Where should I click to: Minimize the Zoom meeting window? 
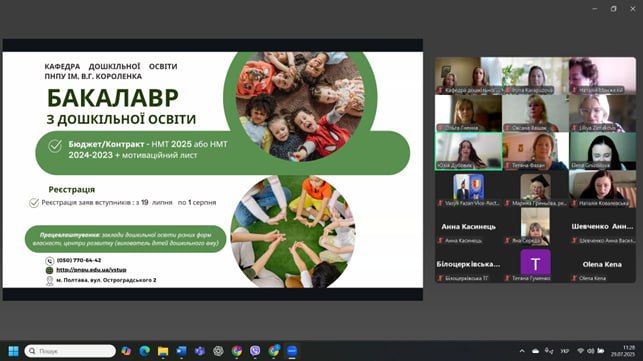click(x=595, y=9)
